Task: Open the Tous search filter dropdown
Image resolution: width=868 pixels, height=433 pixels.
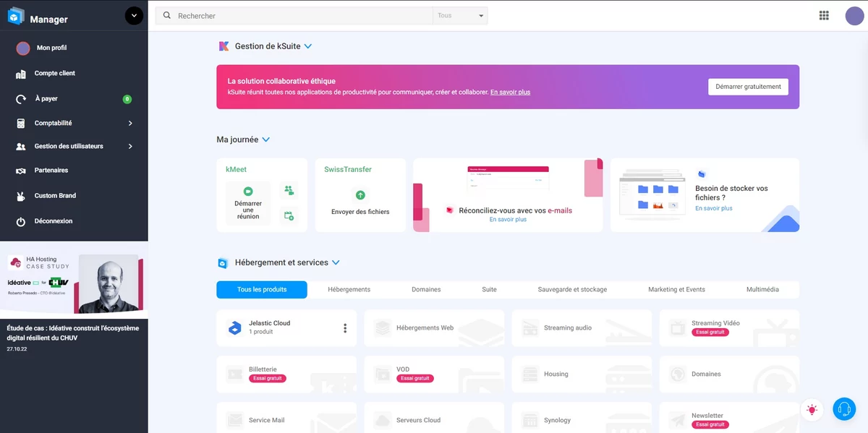Action: coord(460,16)
